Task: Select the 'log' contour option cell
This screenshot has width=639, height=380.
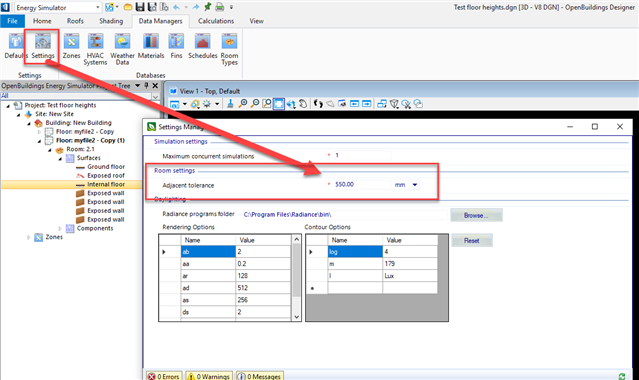Action: point(355,252)
